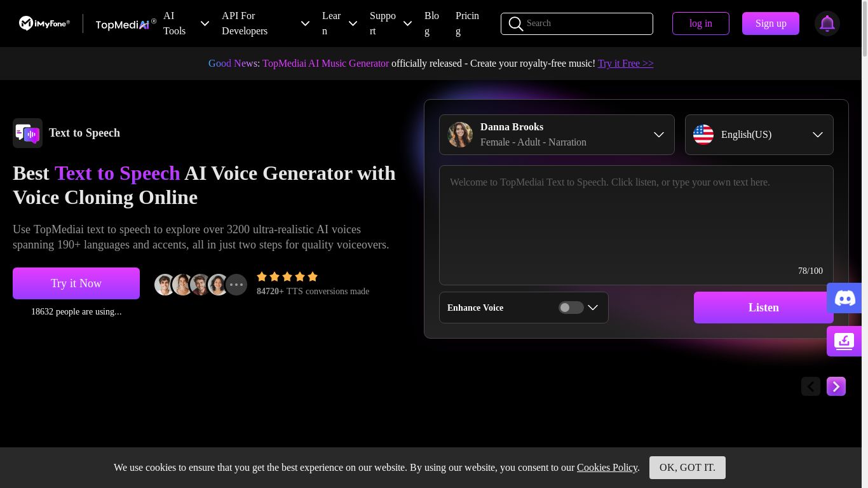This screenshot has height=488, width=868.
Task: Click TopMediai AI Music Generator link
Action: pos(325,64)
